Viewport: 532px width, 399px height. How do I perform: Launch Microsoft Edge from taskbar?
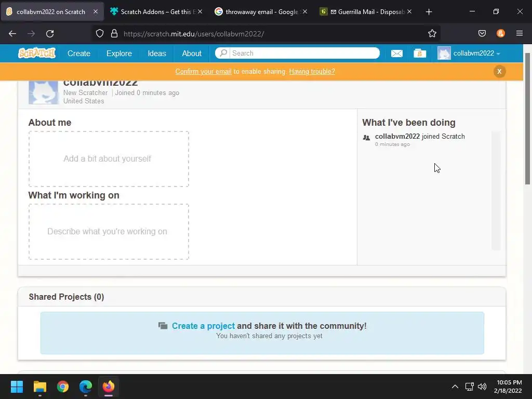coord(86,387)
